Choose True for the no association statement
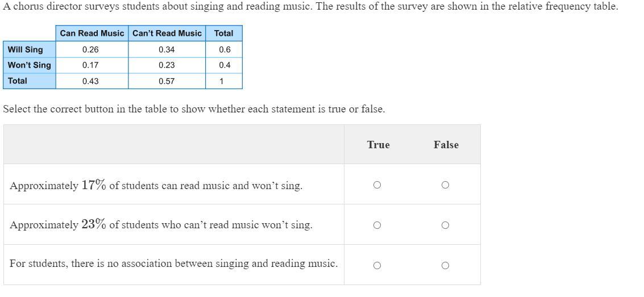The image size is (644, 297). click(377, 265)
